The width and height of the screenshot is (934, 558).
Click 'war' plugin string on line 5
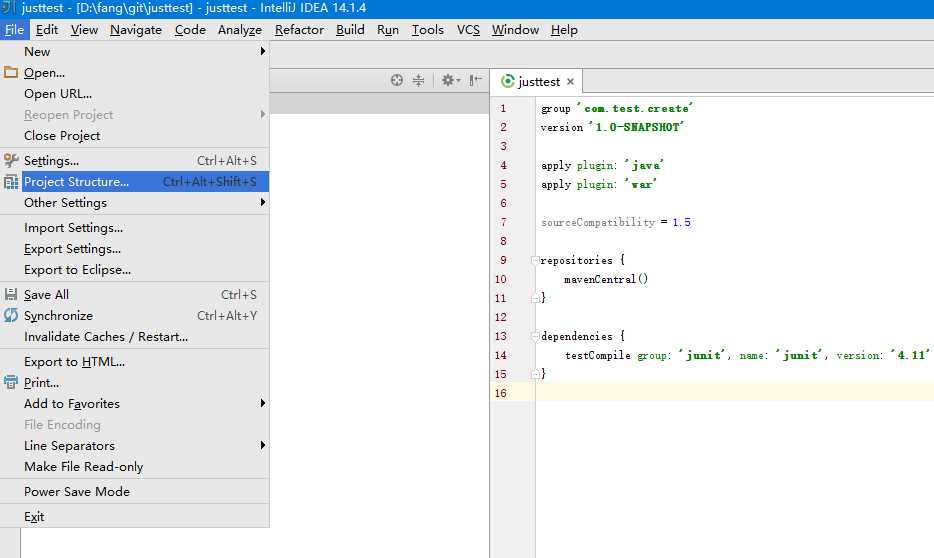(641, 184)
